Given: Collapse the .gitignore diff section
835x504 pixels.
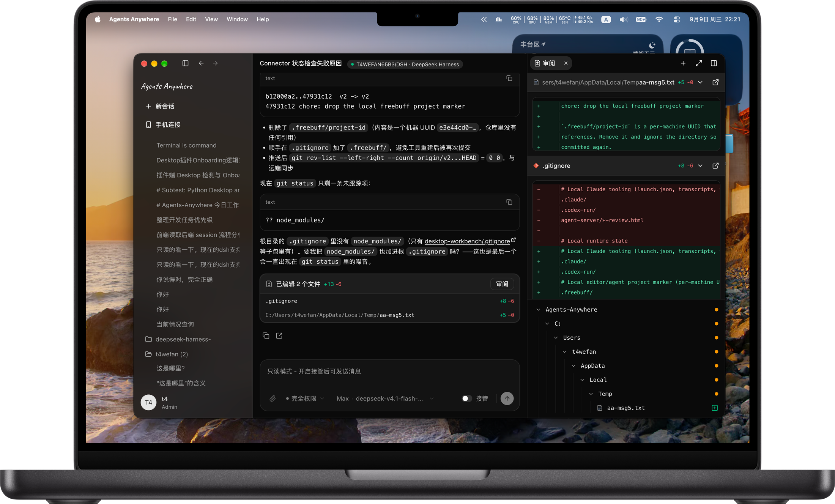Looking at the screenshot, I should point(700,166).
